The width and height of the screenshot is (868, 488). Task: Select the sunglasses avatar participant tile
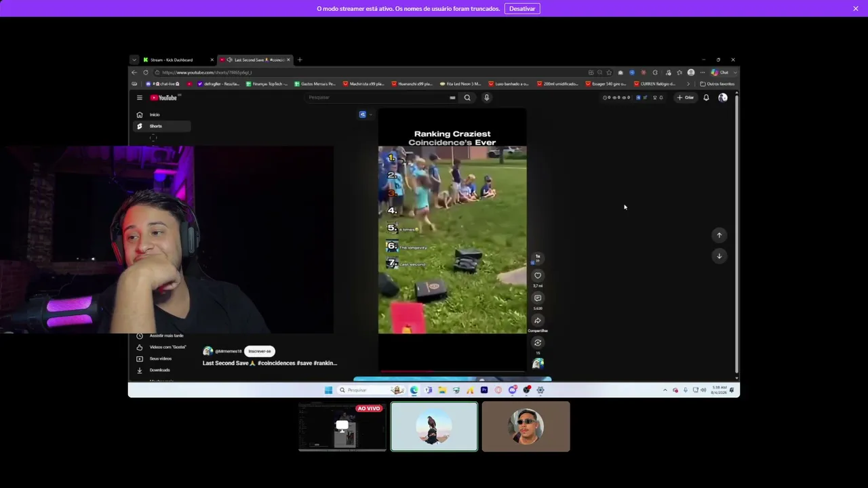(526, 426)
